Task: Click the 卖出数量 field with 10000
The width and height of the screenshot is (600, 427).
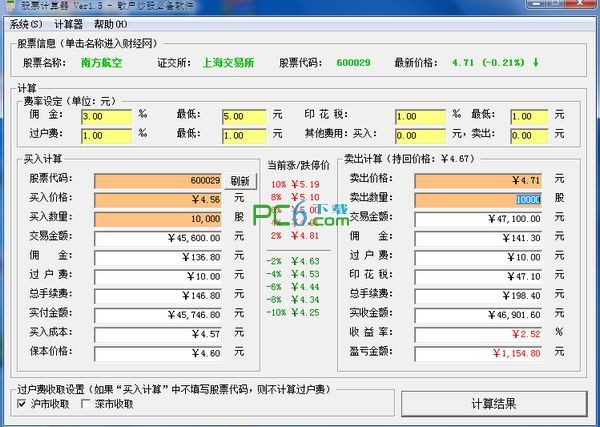Action: coord(478,200)
